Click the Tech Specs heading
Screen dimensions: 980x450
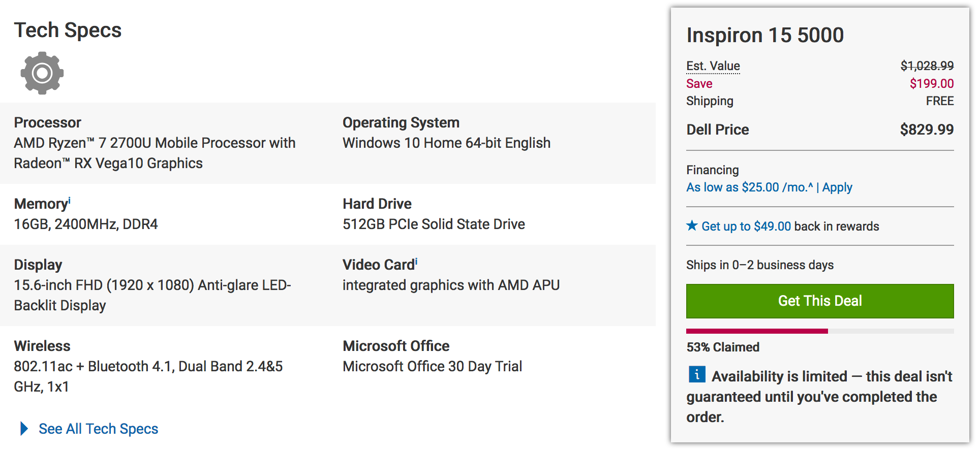pos(68,30)
